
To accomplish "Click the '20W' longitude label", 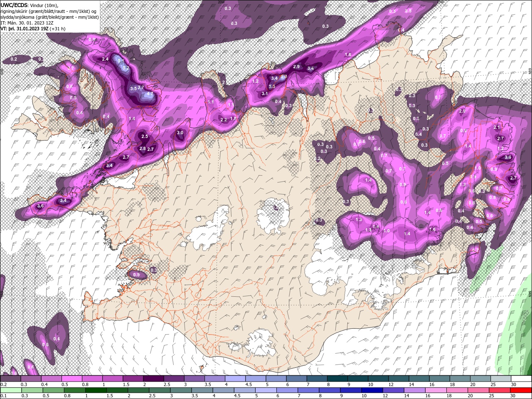I will click(221, 2).
